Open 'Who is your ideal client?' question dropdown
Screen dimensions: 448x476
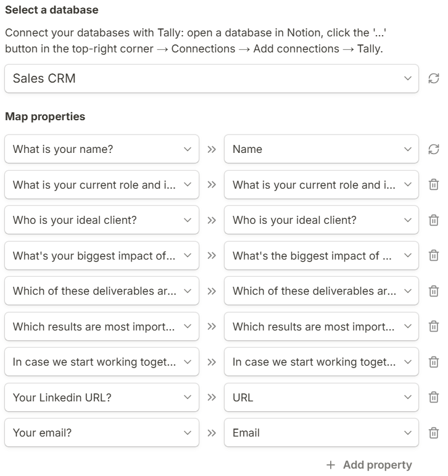tap(102, 220)
